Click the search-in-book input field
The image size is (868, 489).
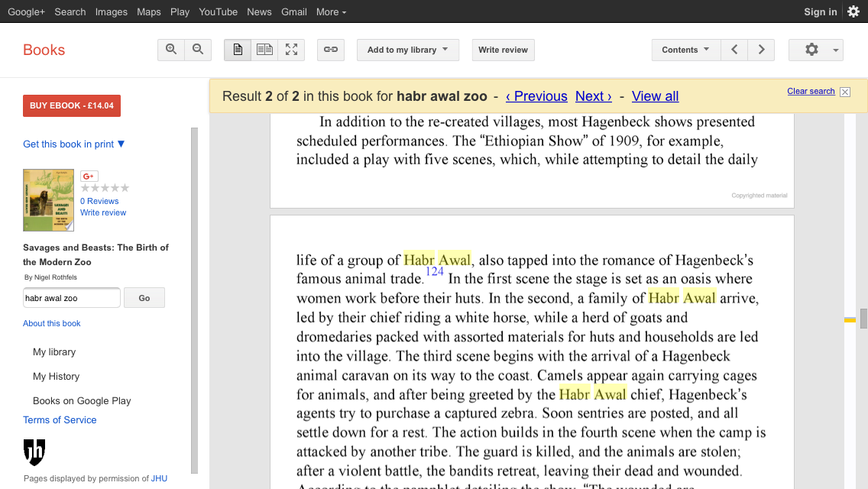coord(71,298)
